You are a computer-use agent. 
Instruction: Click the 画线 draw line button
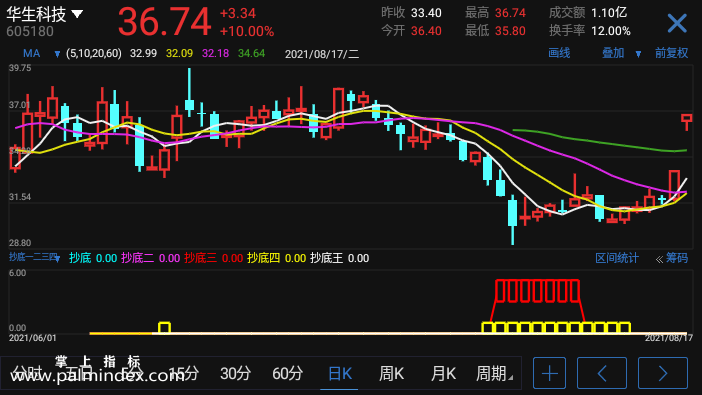[x=559, y=53]
